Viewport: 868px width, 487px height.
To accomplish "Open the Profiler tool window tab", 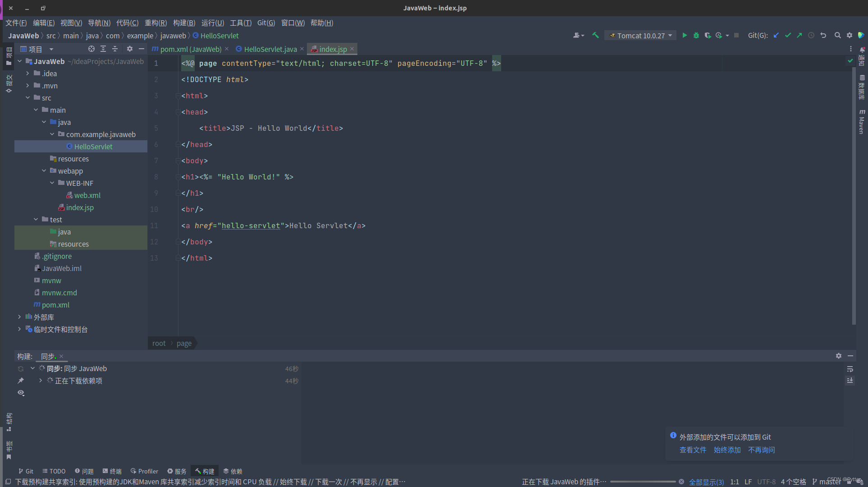I will (144, 471).
